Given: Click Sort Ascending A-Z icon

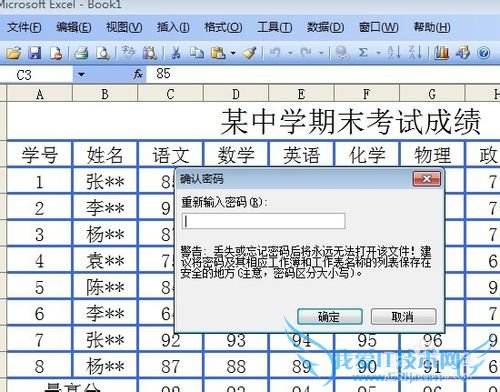Looking at the screenshot, I should (x=394, y=53).
